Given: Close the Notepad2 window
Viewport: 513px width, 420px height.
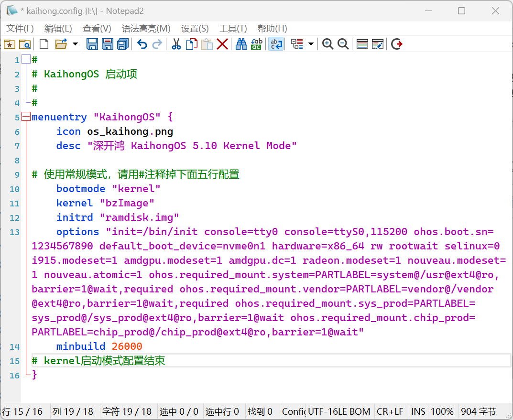Looking at the screenshot, I should 495,11.
